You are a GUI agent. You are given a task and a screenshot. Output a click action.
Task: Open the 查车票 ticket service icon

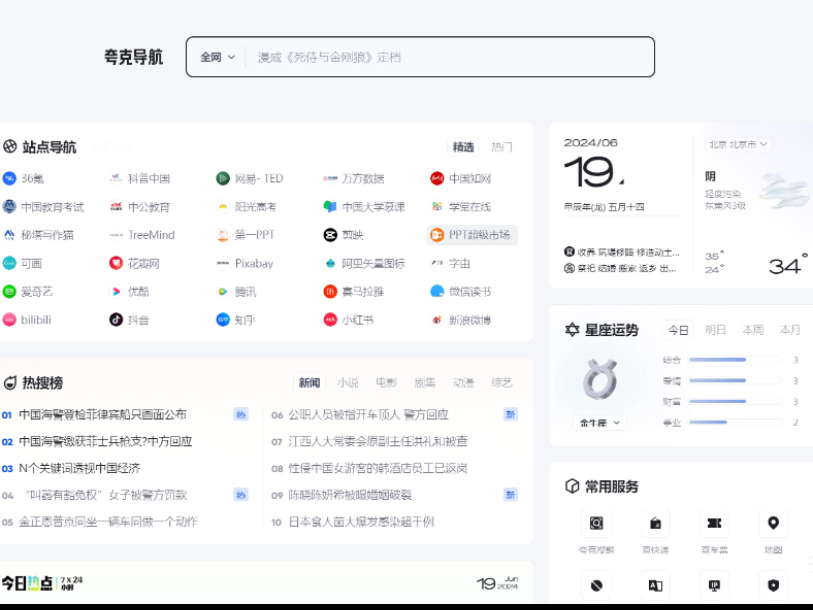point(714,523)
